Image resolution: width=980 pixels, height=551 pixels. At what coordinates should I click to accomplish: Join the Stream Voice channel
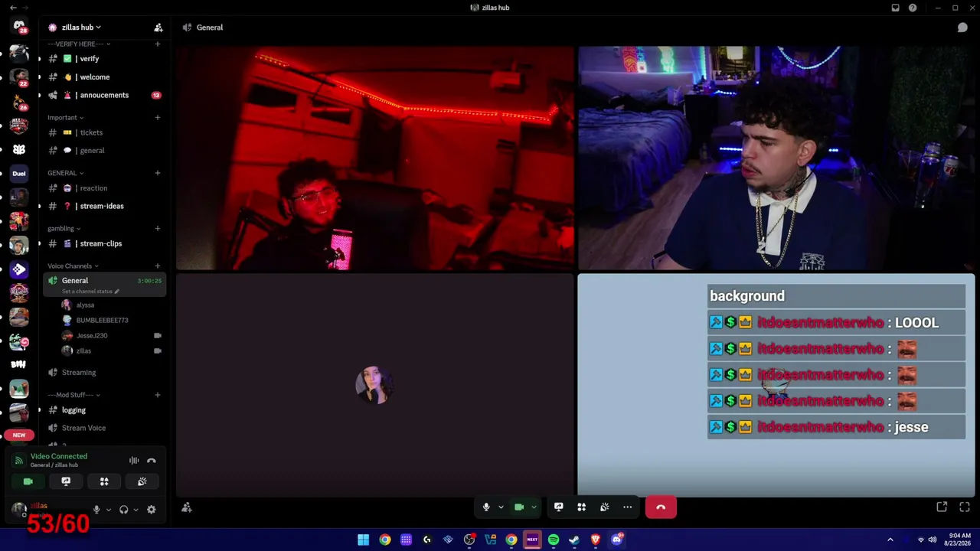104,428
